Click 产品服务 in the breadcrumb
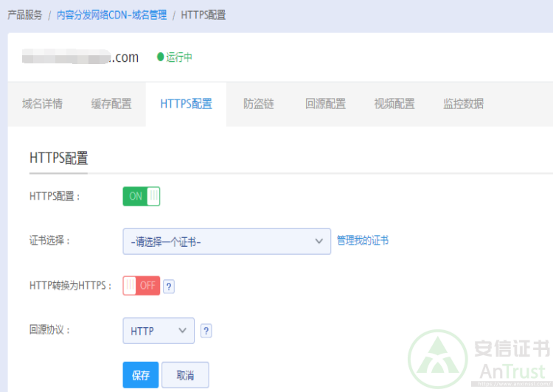This screenshot has width=553, height=392. [x=24, y=15]
